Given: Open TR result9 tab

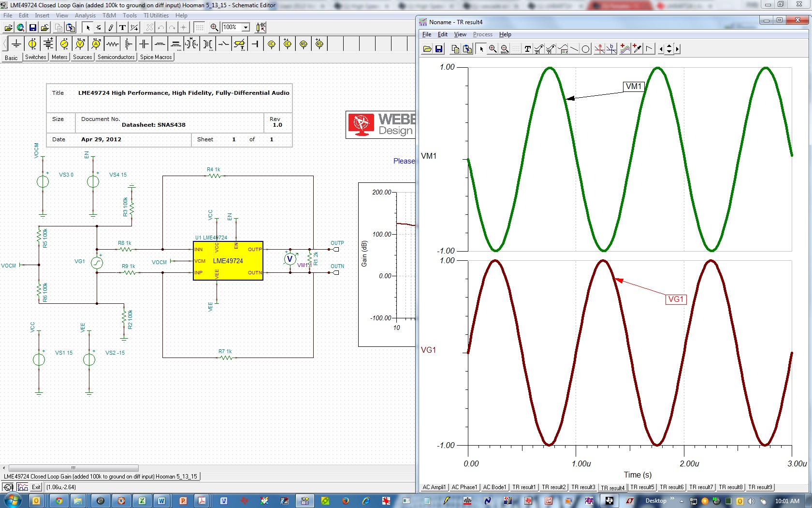Looking at the screenshot, I should (x=760, y=487).
